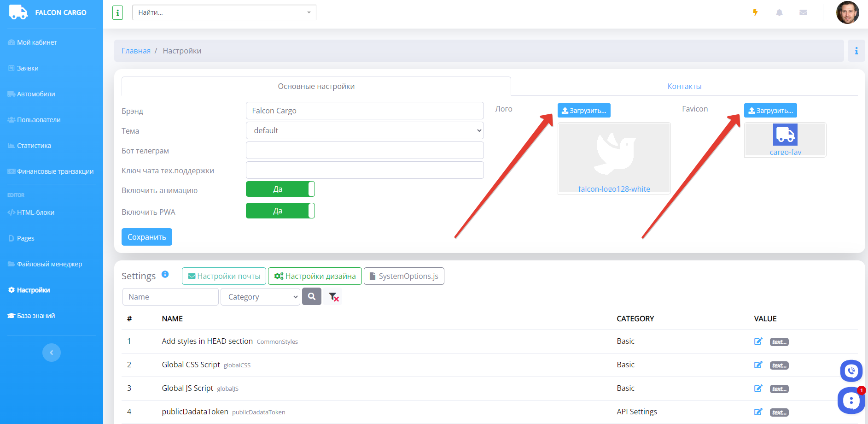Open the notifications bell icon
The height and width of the screenshot is (424, 868).
tap(779, 12)
